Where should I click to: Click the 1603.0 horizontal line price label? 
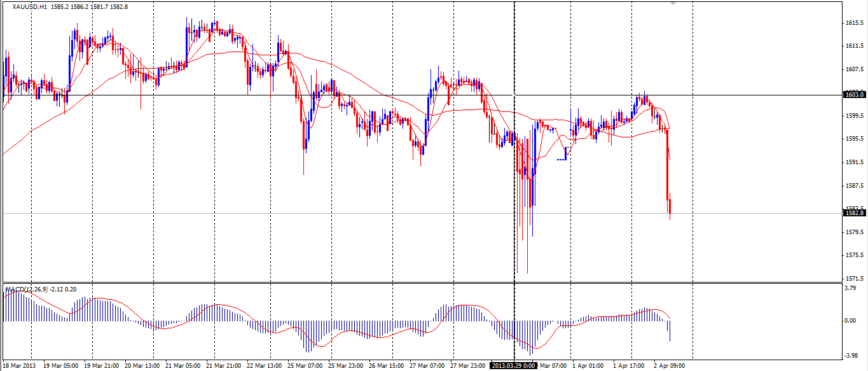tap(854, 95)
